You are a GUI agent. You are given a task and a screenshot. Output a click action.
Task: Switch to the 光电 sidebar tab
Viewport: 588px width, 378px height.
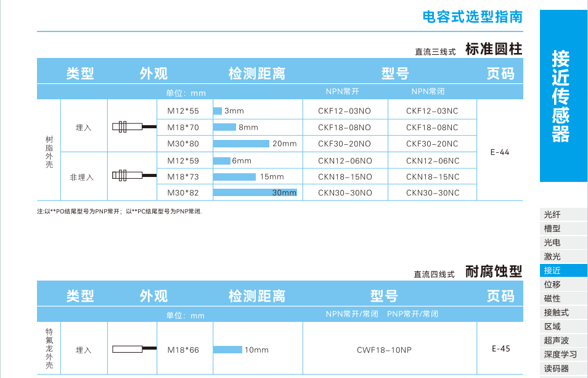(552, 243)
